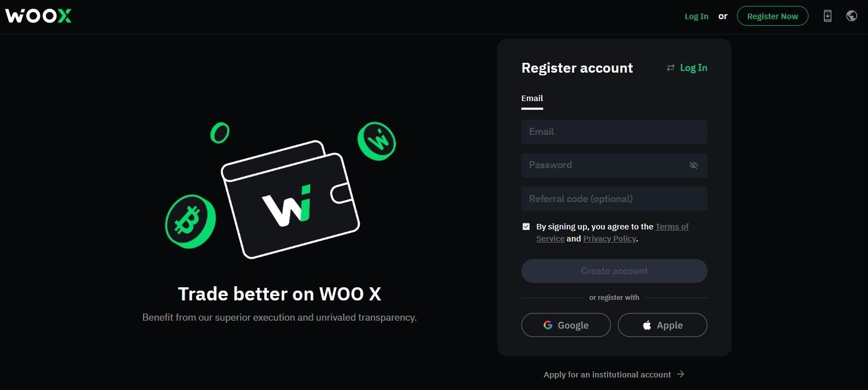Click the swap arrows icon beside Log In
Viewport: 868px width, 390px height.
click(x=670, y=68)
